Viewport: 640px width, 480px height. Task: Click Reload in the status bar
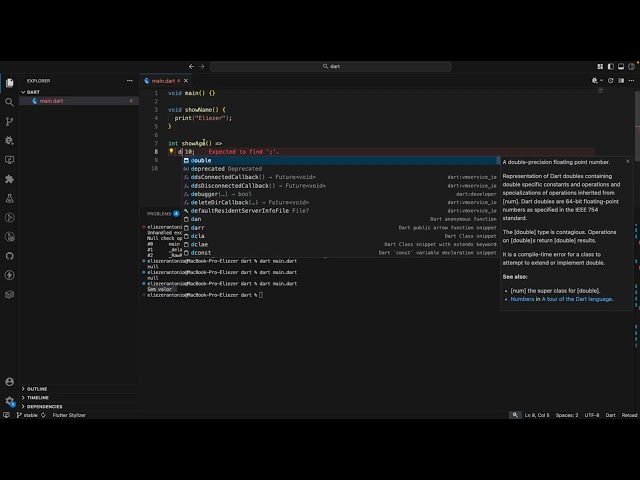click(x=629, y=415)
